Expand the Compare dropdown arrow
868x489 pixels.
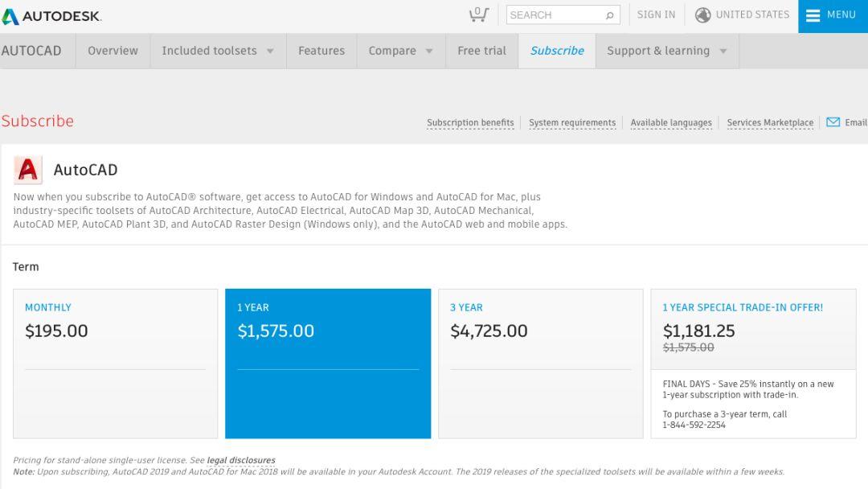[x=429, y=51]
